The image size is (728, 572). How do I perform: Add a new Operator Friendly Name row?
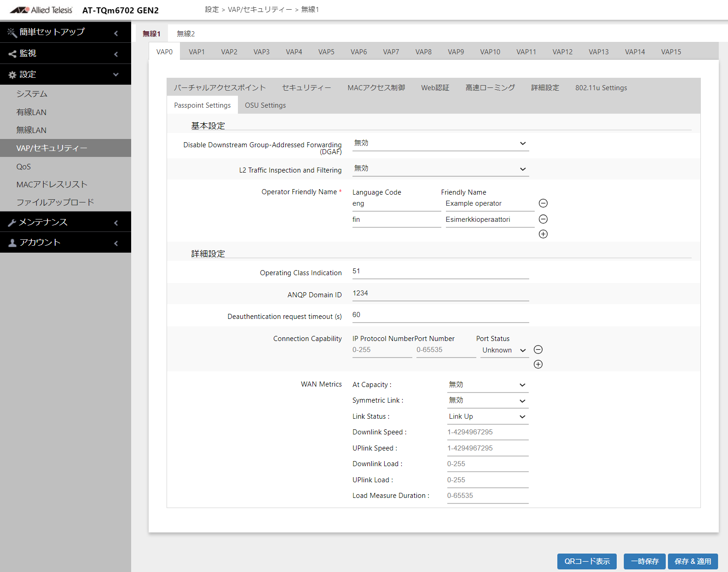tap(543, 234)
